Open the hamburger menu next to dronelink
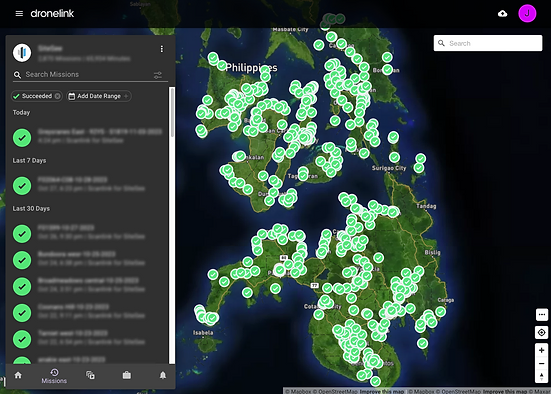The height and width of the screenshot is (394, 551). (19, 13)
